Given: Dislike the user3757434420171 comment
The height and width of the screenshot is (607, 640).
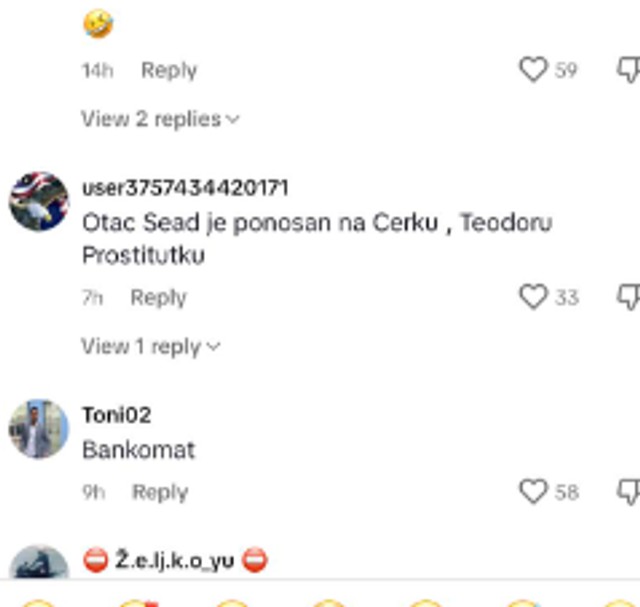Looking at the screenshot, I should 628,296.
